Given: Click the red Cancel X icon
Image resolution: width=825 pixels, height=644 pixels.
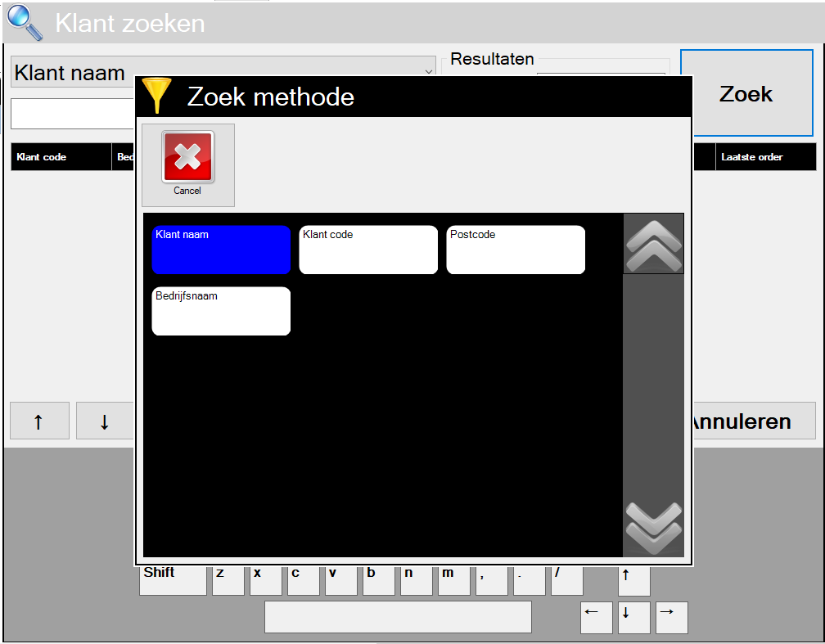Looking at the screenshot, I should click(x=187, y=157).
